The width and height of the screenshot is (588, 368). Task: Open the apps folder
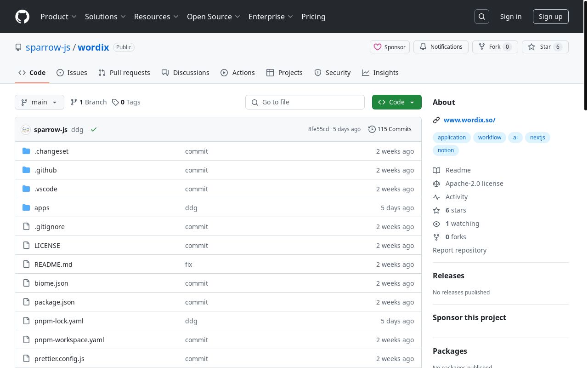tap(42, 208)
